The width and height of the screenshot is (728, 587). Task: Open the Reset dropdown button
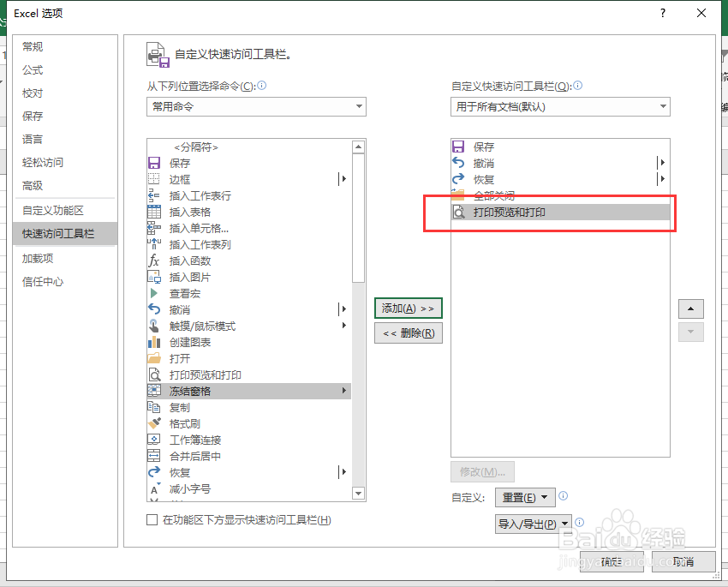(525, 497)
